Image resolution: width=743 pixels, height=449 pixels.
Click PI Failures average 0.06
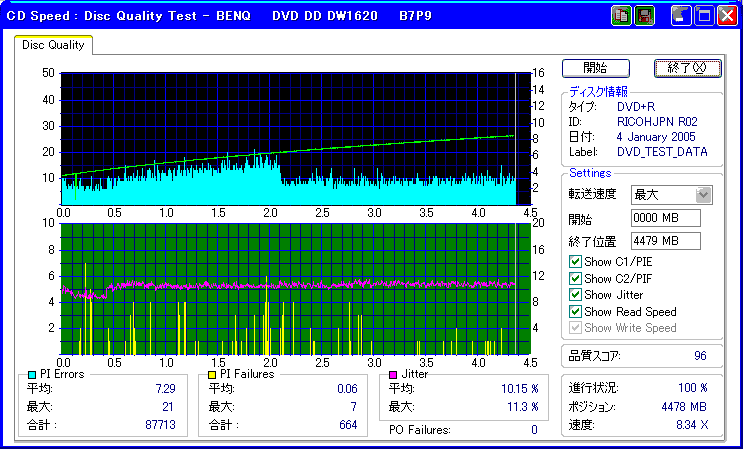(347, 389)
